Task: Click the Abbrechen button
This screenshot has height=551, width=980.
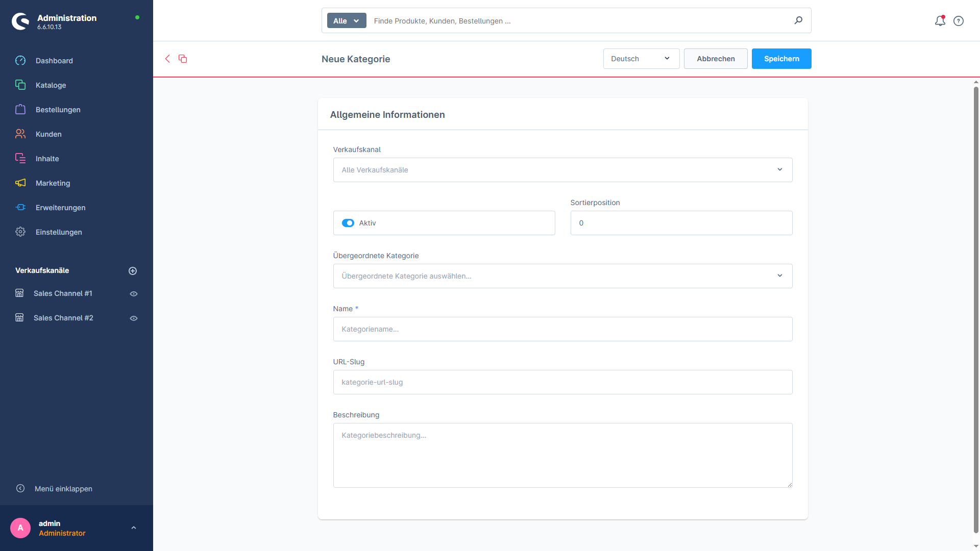Action: pos(716,59)
